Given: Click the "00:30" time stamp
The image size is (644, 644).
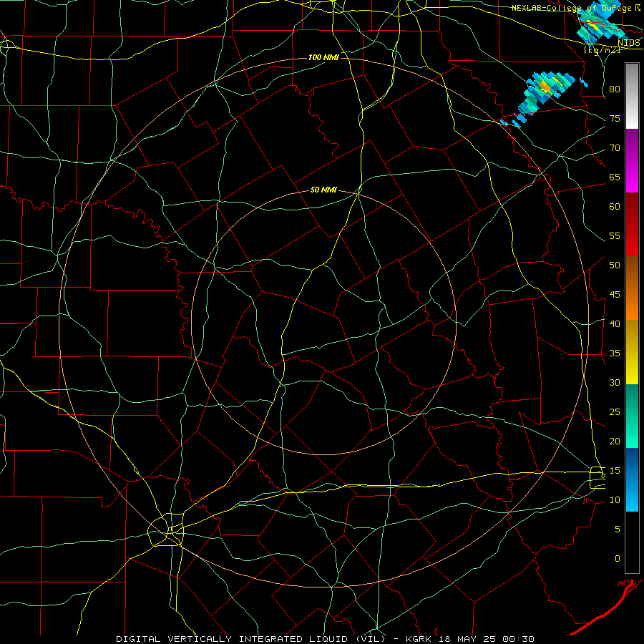Looking at the screenshot, I should (517, 639).
